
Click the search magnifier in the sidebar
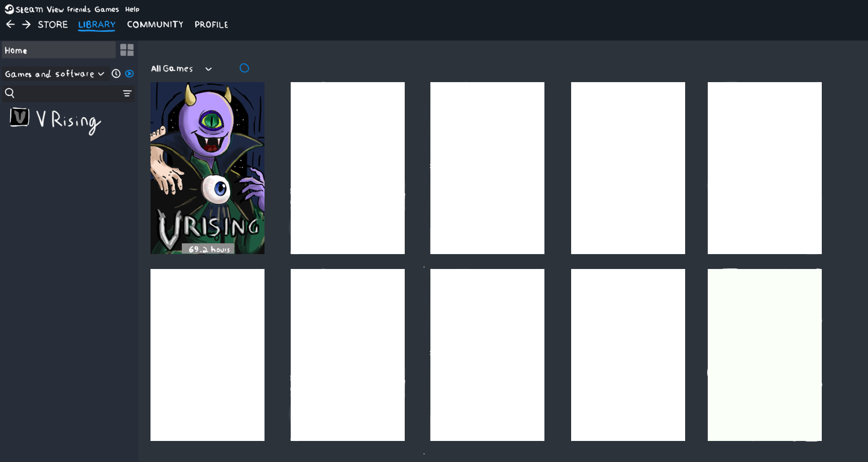coord(10,93)
